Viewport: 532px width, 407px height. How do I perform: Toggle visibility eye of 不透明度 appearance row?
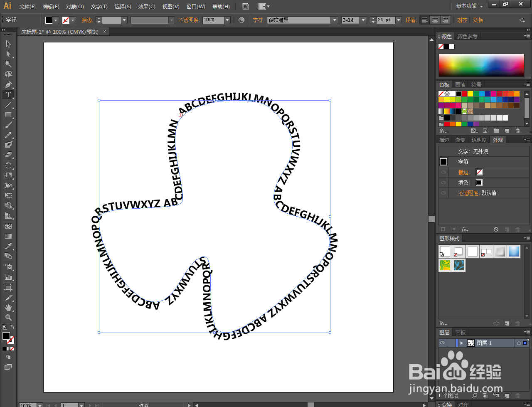click(x=443, y=193)
